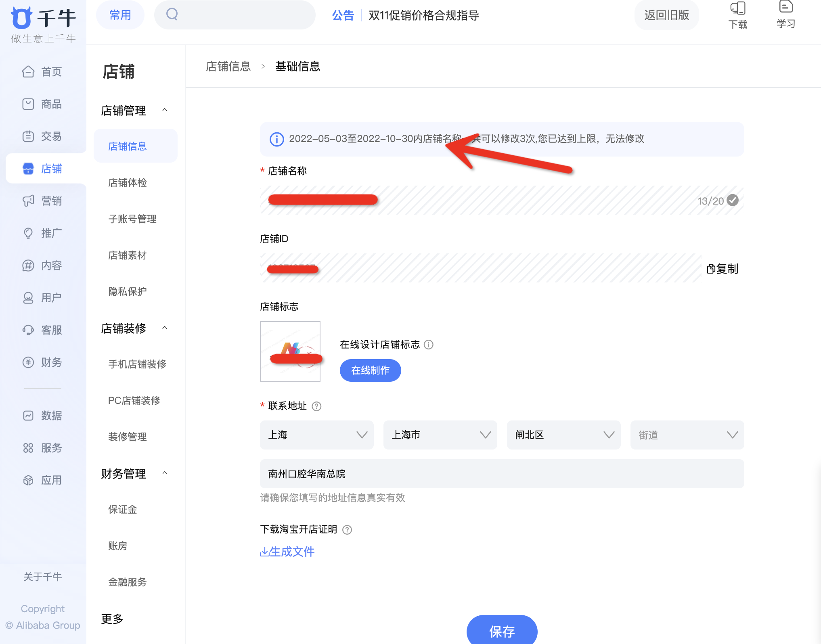The width and height of the screenshot is (821, 644).
Task: Open 店铺素材 menu item
Action: 128,255
